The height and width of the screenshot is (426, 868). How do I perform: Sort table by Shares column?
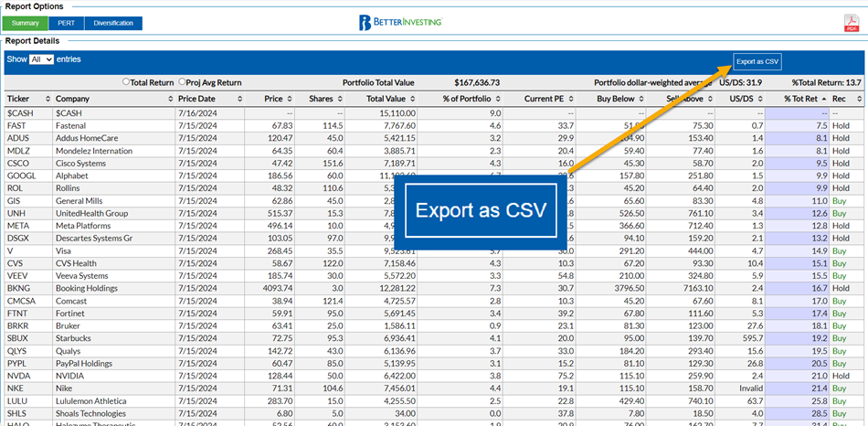click(x=320, y=99)
